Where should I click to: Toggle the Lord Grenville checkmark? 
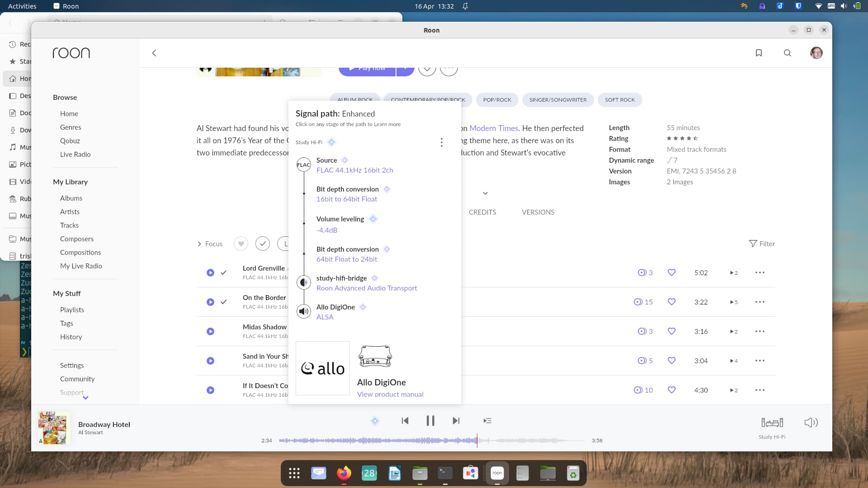223,272
